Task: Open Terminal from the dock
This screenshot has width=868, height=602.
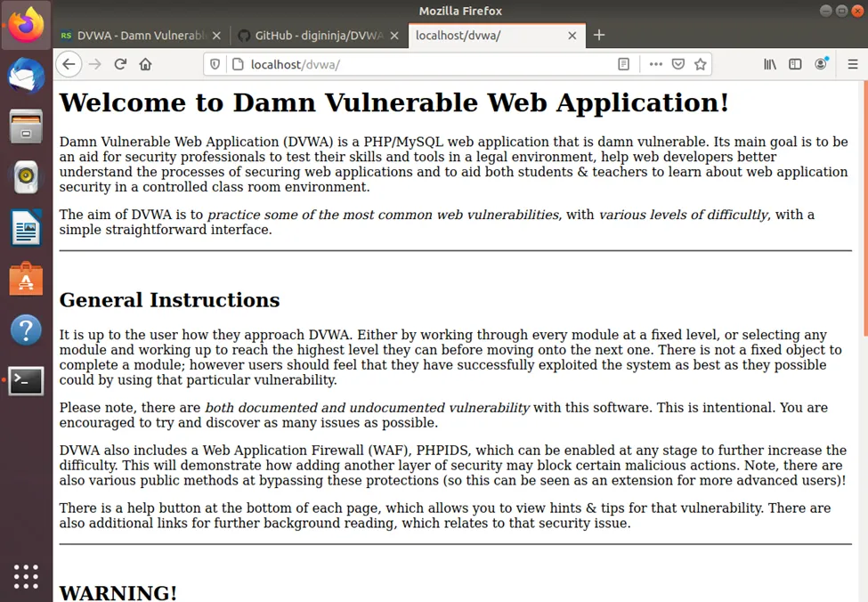Action: 26,380
